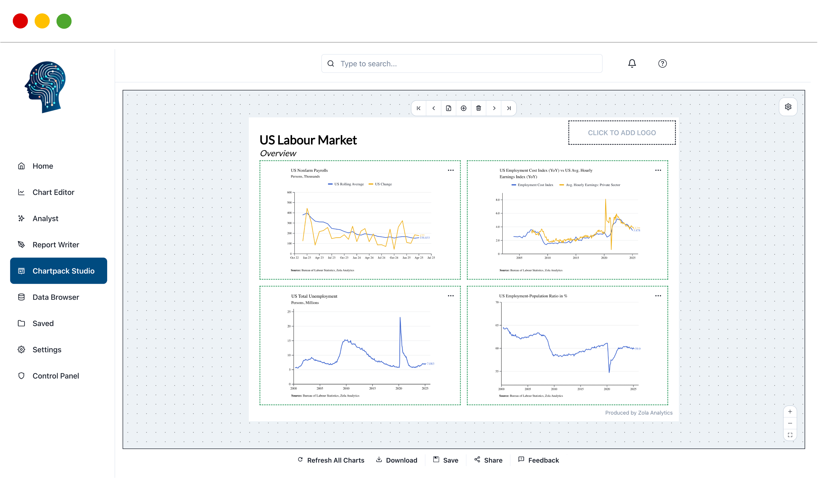Toggle fullscreen view of the canvas

[x=790, y=435]
